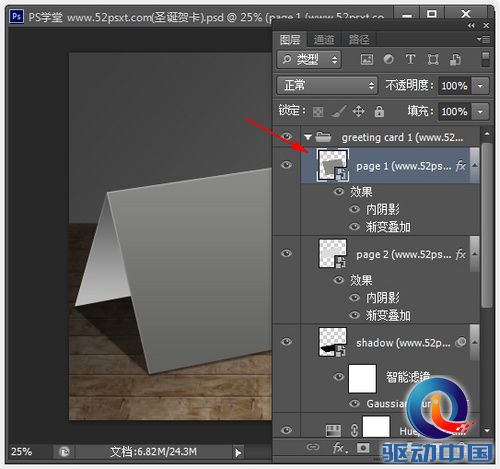This screenshot has width=500, height=469.
Task: Open the status bar info arrow menu
Action: pyautogui.click(x=238, y=453)
